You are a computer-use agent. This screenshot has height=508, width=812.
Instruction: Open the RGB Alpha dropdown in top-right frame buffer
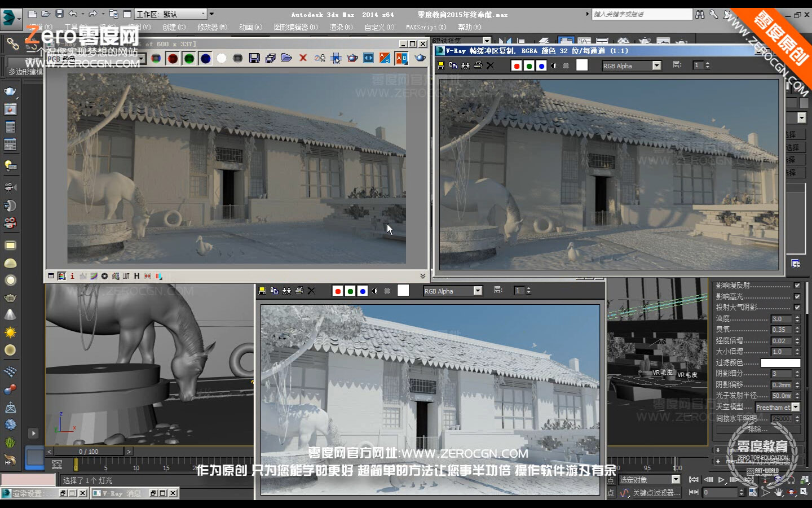[x=631, y=65]
